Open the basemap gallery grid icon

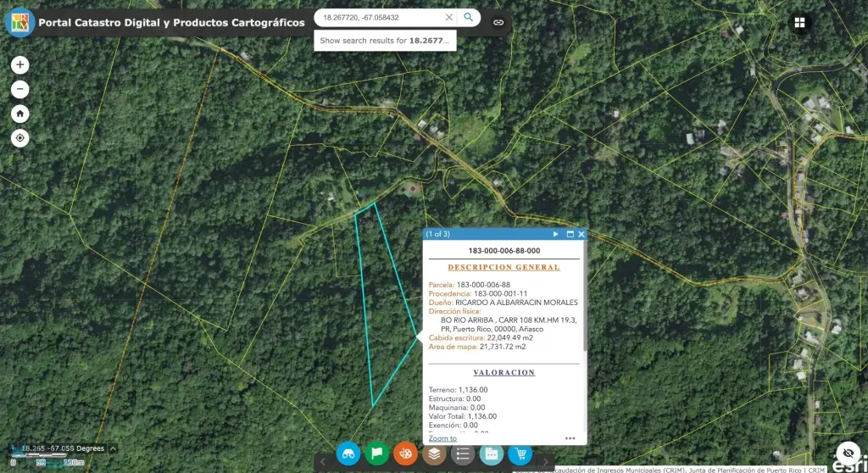800,23
